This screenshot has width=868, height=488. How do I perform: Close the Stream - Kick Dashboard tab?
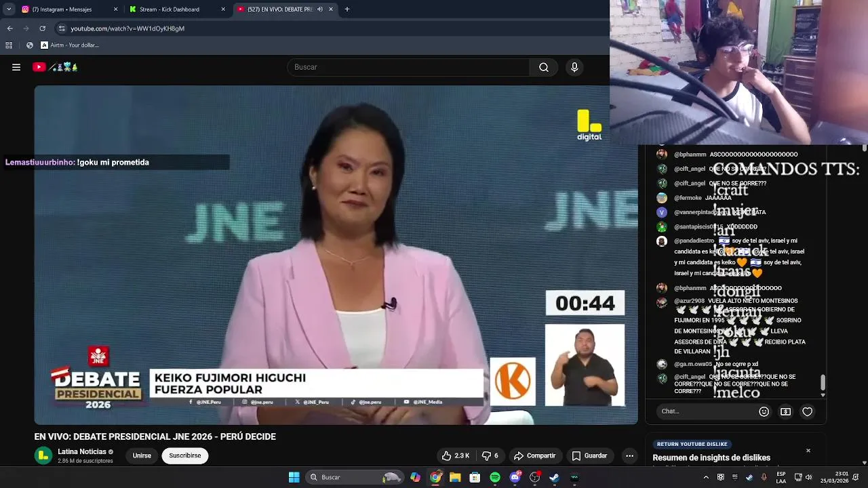tap(223, 9)
